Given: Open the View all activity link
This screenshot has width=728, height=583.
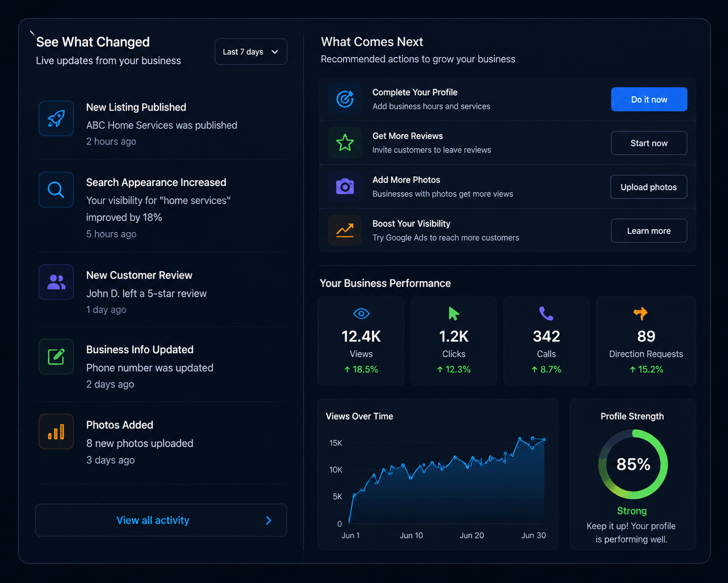Looking at the screenshot, I should tap(161, 520).
